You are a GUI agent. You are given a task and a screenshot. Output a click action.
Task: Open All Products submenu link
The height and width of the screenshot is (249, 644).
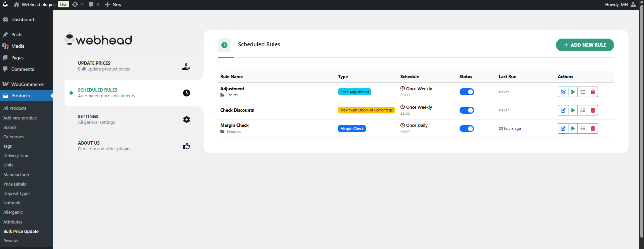(15, 108)
